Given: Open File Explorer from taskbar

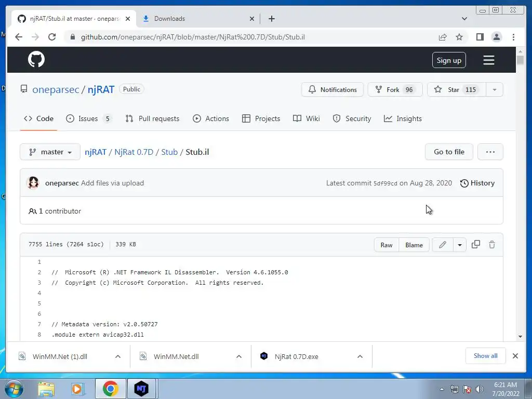Looking at the screenshot, I should (x=46, y=389).
